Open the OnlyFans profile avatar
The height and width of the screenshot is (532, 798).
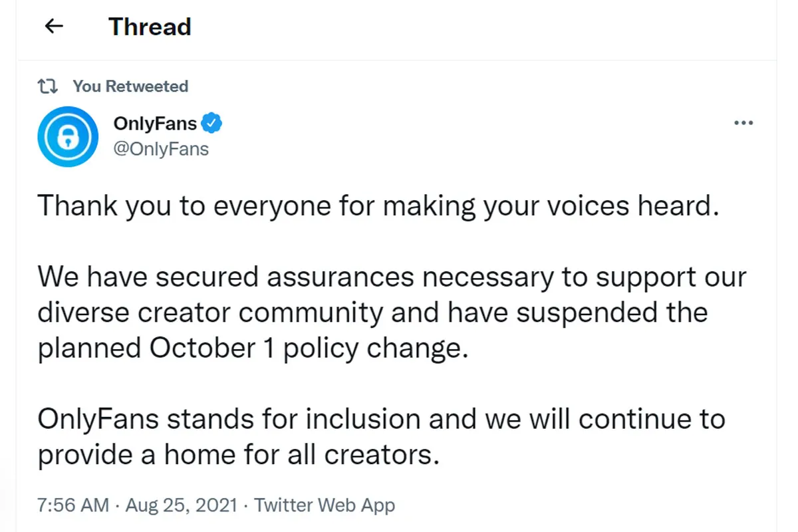tap(68, 136)
